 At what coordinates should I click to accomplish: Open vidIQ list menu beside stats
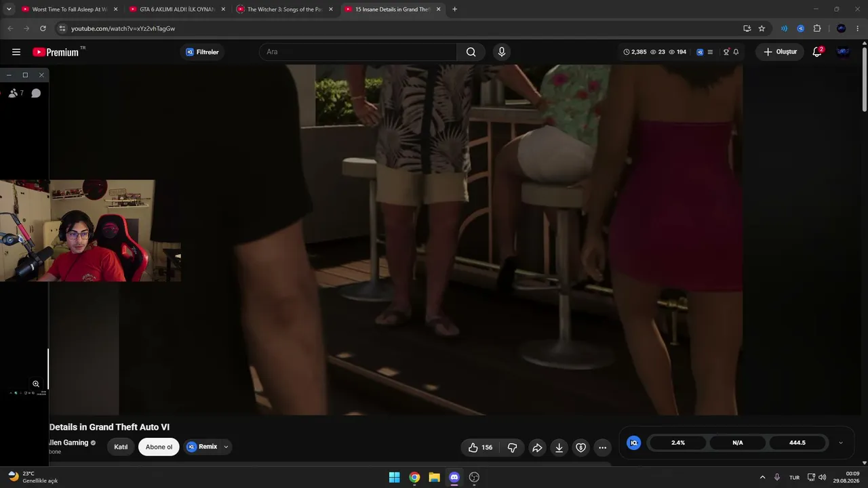[710, 52]
